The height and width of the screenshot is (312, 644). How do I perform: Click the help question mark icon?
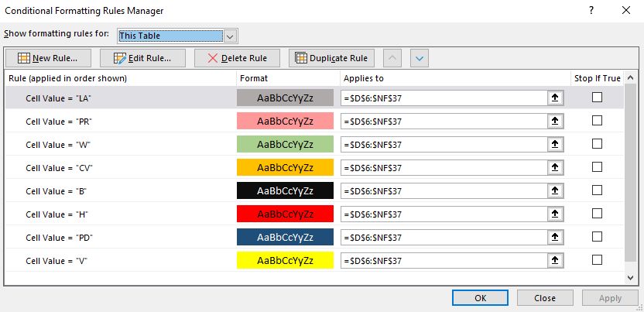click(591, 11)
